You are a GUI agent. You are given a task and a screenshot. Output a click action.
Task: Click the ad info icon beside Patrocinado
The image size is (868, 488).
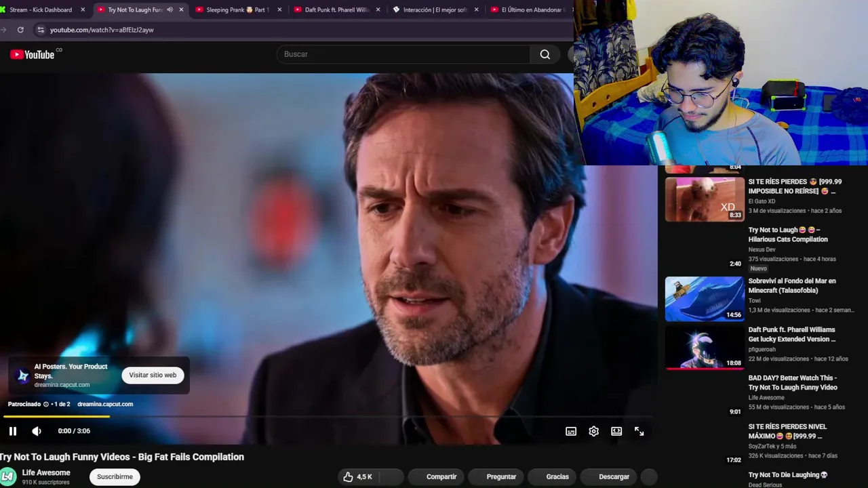[x=46, y=404]
